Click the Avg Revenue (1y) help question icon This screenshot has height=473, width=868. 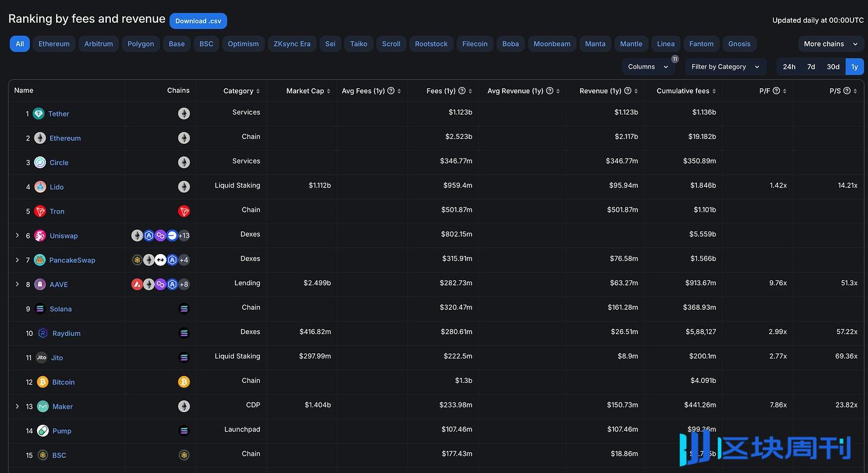coord(550,91)
